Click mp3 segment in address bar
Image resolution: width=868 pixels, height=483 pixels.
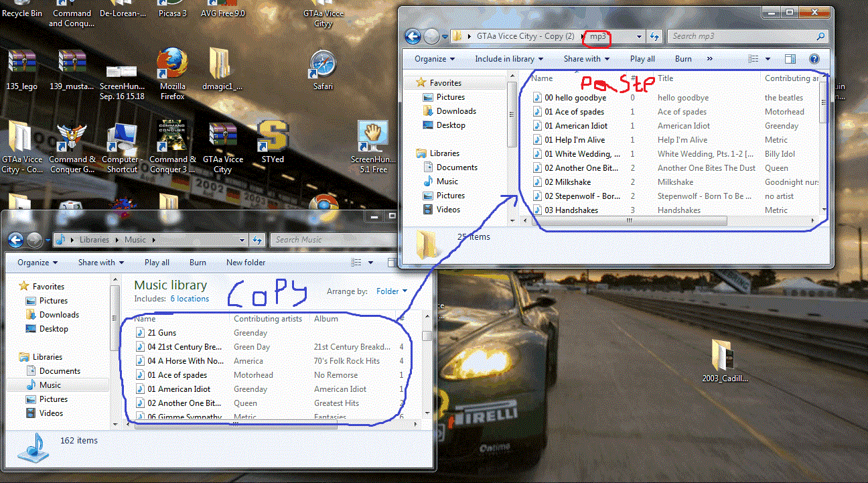(597, 36)
